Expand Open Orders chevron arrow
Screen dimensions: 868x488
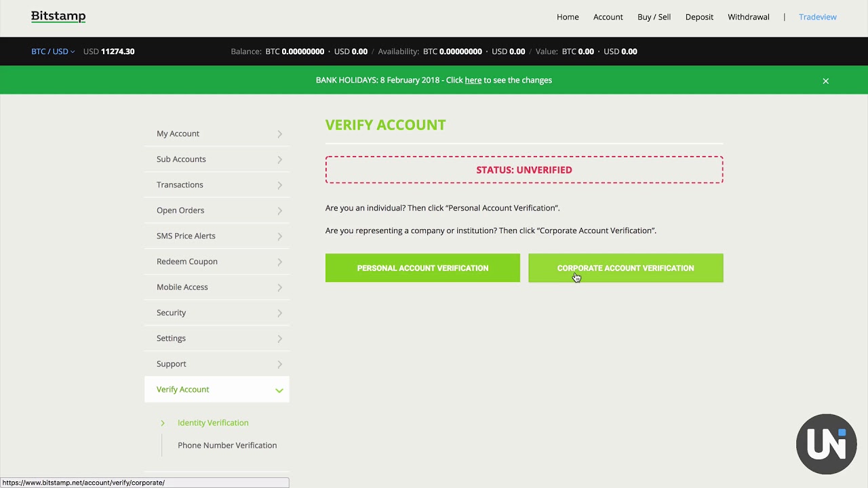point(279,211)
